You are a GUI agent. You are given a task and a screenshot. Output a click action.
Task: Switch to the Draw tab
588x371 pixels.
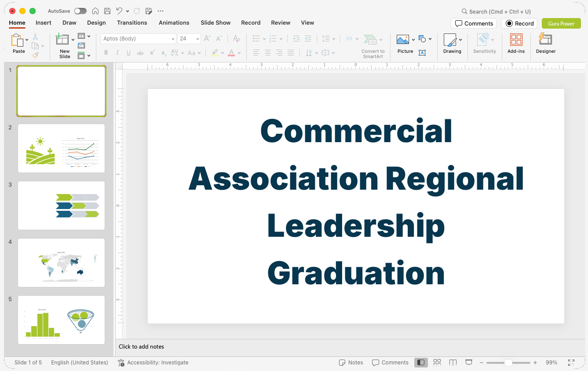[x=69, y=23]
